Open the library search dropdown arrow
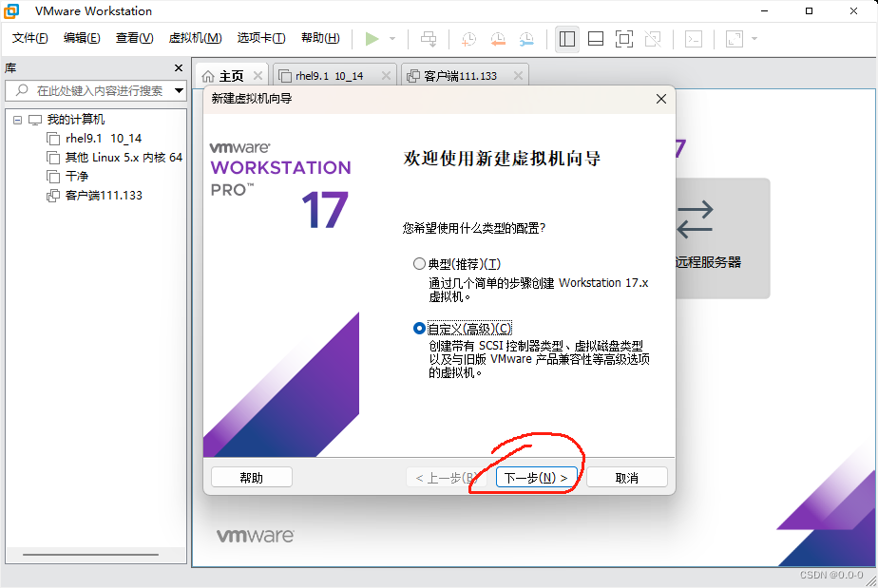This screenshot has height=588, width=878. pos(180,90)
